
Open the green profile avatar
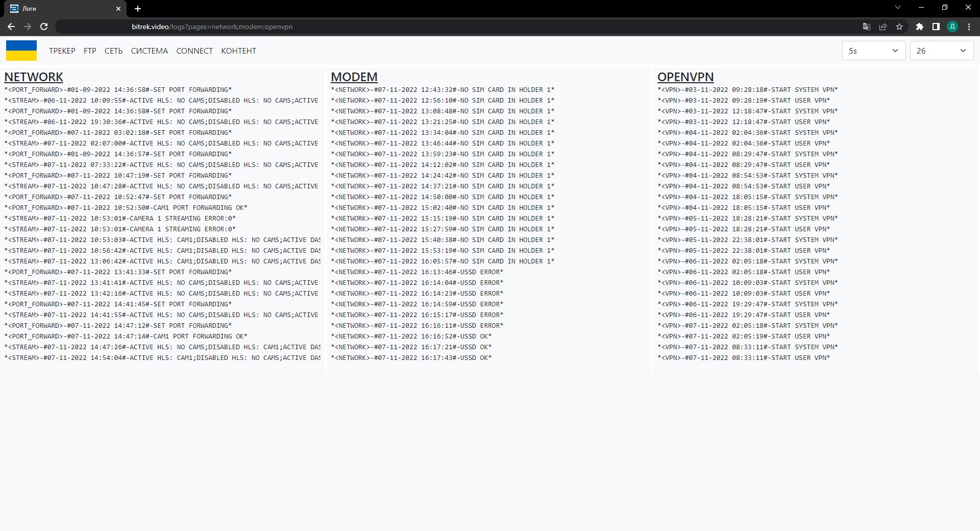(952, 27)
